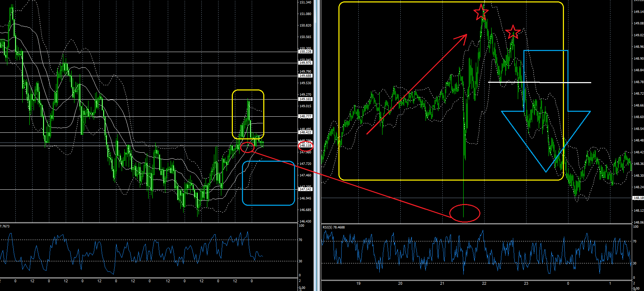Click the 149.165 price level label

[x=305, y=99]
